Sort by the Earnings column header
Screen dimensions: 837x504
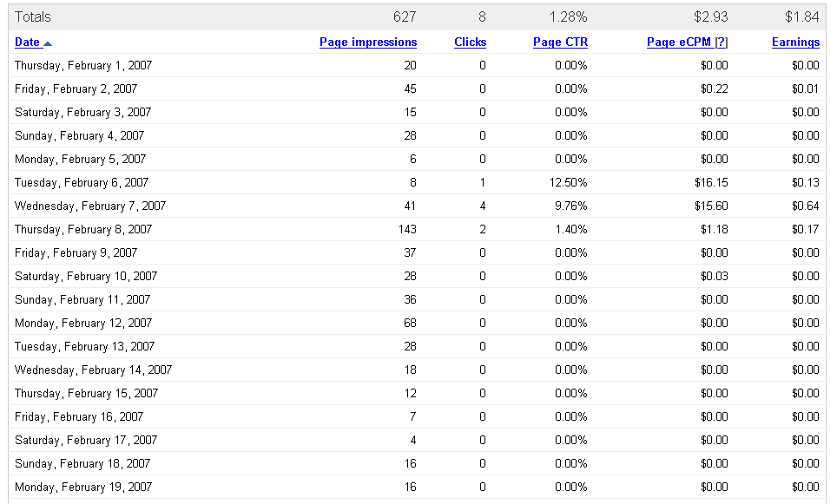click(795, 43)
